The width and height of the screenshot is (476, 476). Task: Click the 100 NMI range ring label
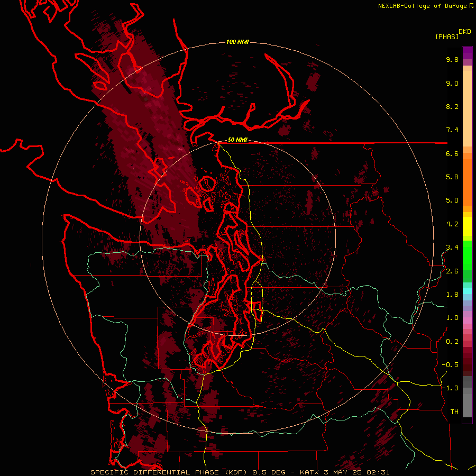(237, 42)
